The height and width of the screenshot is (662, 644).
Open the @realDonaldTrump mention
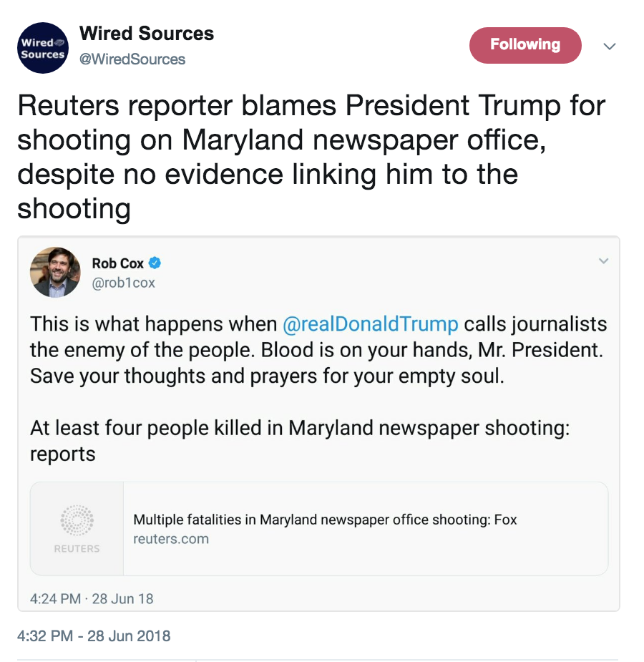tap(371, 323)
